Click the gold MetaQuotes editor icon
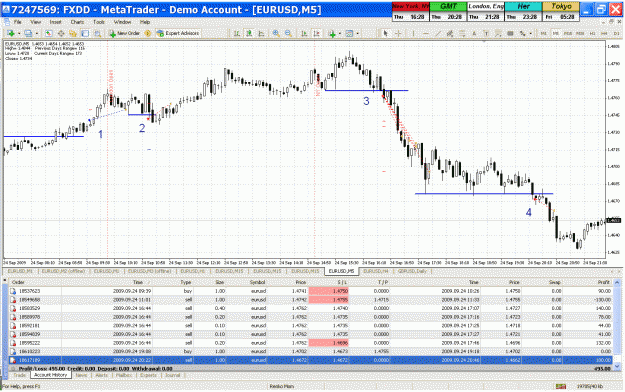The image size is (625, 392). [148, 33]
